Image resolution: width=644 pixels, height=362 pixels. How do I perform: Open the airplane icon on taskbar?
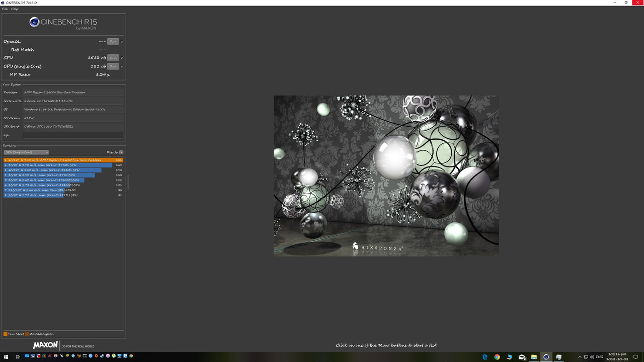coord(61,356)
